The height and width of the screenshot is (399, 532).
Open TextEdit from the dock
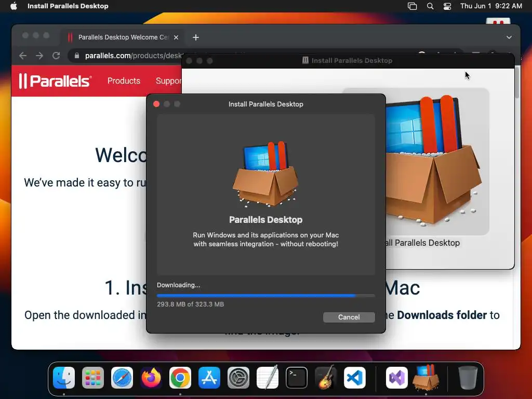click(x=268, y=378)
